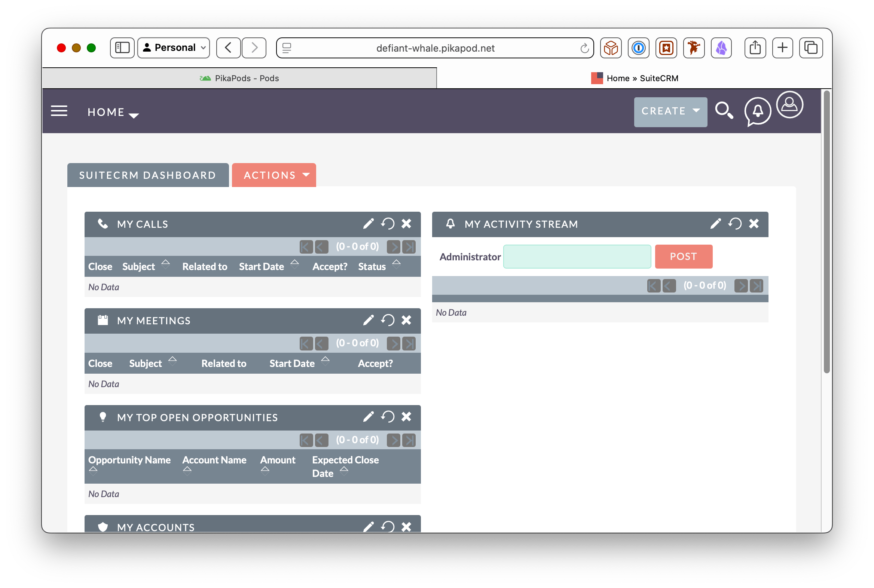Go forward in Safari history

[254, 48]
